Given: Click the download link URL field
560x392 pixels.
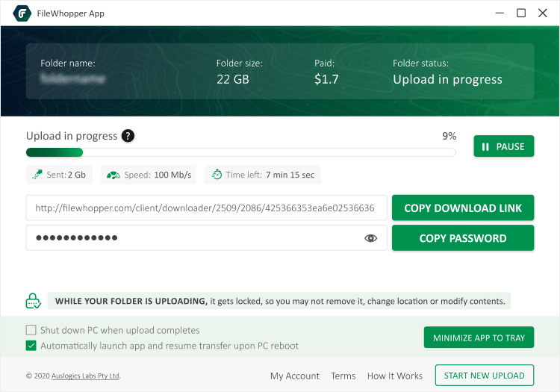Looking at the screenshot, I should 206,208.
